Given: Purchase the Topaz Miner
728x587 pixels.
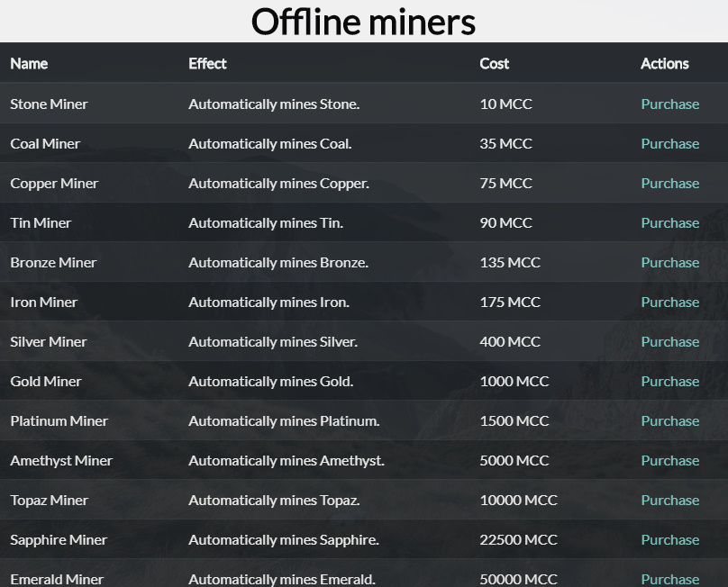Looking at the screenshot, I should pos(670,501).
